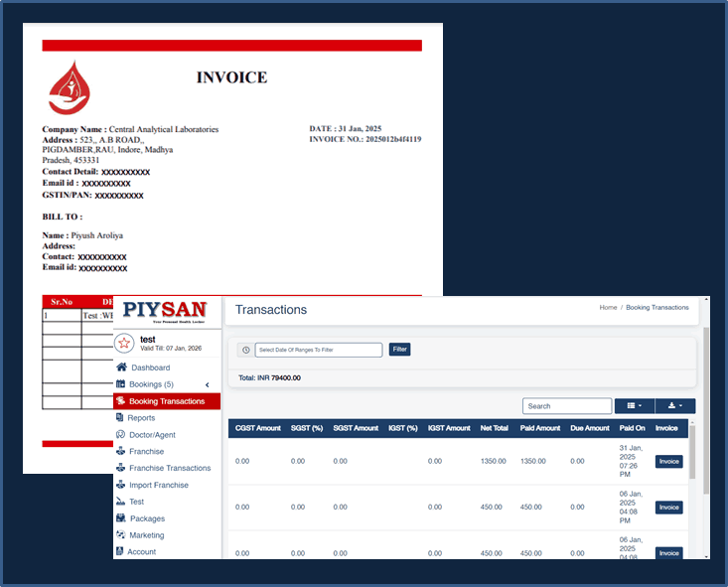Image resolution: width=728 pixels, height=587 pixels.
Task: Sort by SGST Amount column header
Action: point(356,428)
